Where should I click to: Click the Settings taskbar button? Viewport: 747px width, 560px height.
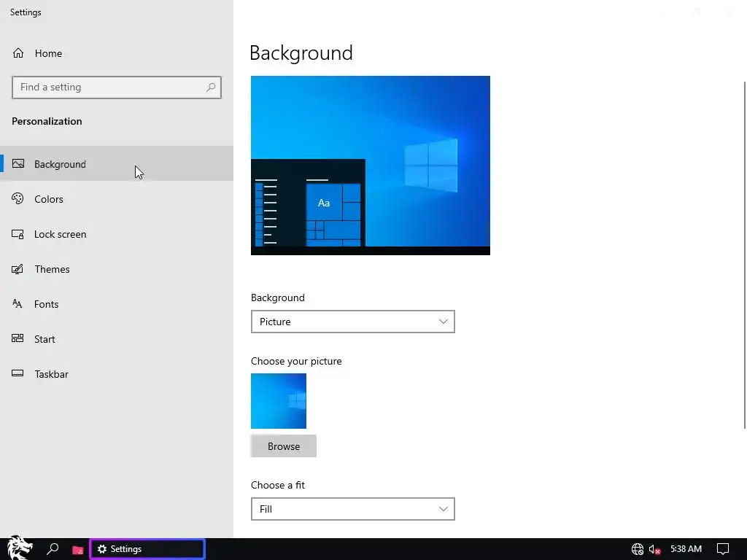click(147, 549)
